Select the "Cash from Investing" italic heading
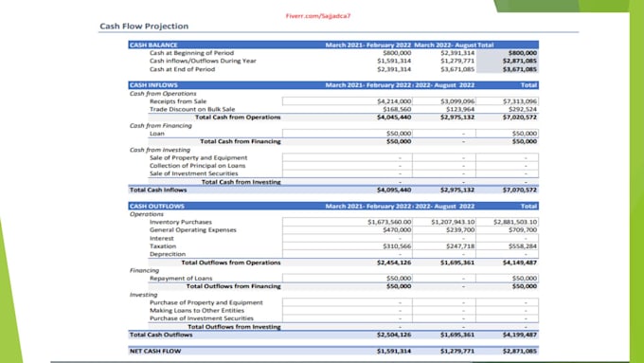 click(160, 150)
